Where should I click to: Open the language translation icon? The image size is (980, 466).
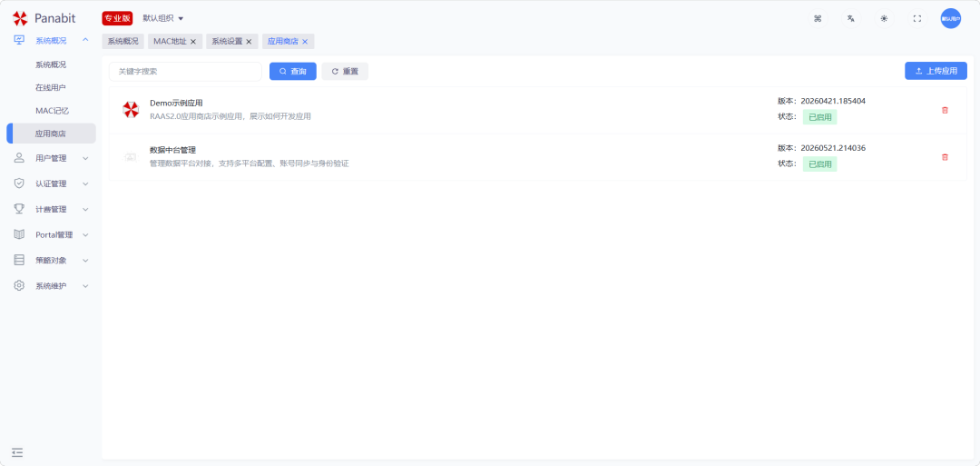[850, 18]
